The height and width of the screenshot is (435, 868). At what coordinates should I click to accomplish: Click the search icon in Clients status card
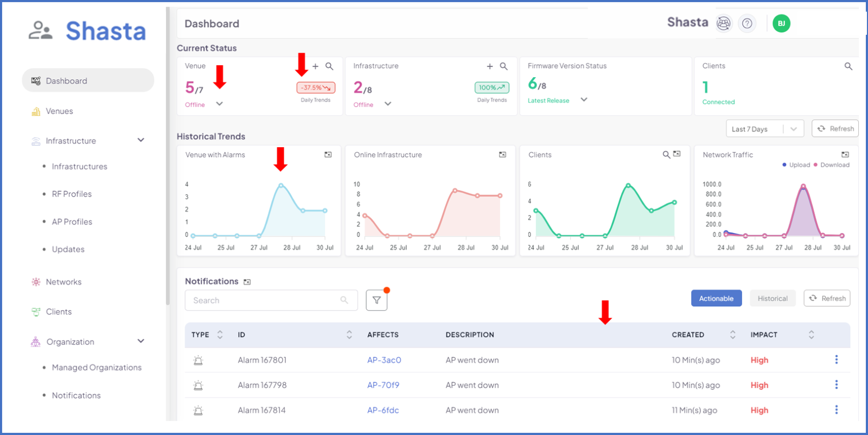(x=848, y=66)
